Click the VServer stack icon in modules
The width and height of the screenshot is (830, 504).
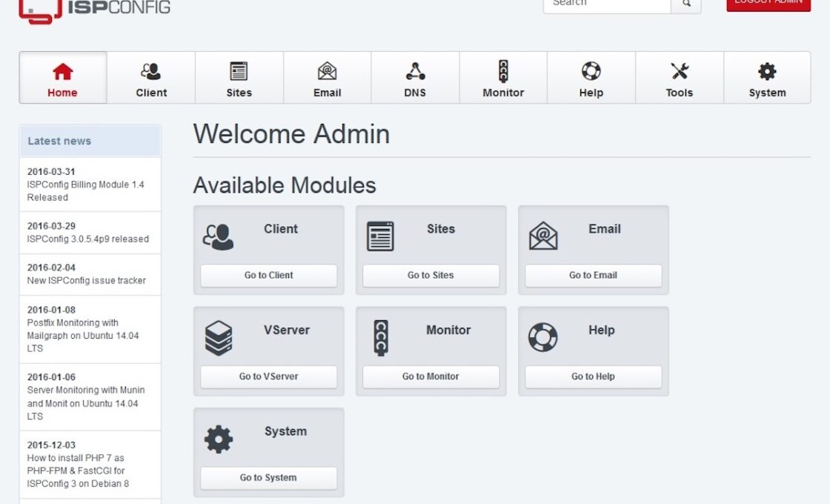[219, 339]
